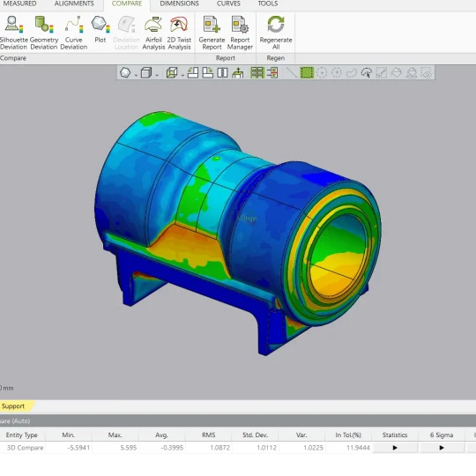Expand the Statistics arrow for 3D Compare
Screen dimensions: 476x476
(395, 448)
